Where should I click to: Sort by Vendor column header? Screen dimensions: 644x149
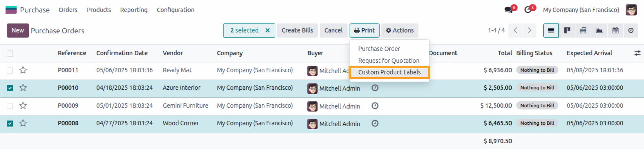click(x=173, y=53)
